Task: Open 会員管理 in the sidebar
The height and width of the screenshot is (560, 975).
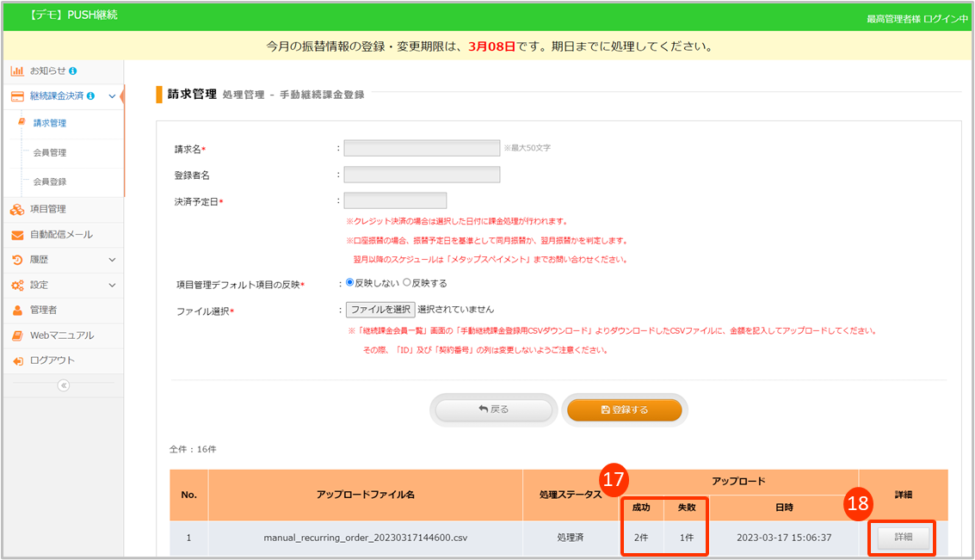Action: coord(49,153)
